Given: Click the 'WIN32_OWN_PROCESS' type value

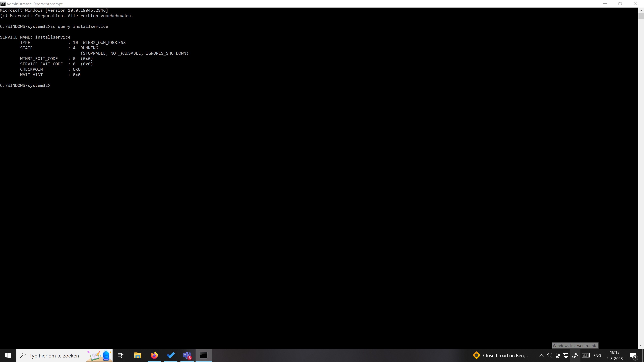Looking at the screenshot, I should point(104,42).
